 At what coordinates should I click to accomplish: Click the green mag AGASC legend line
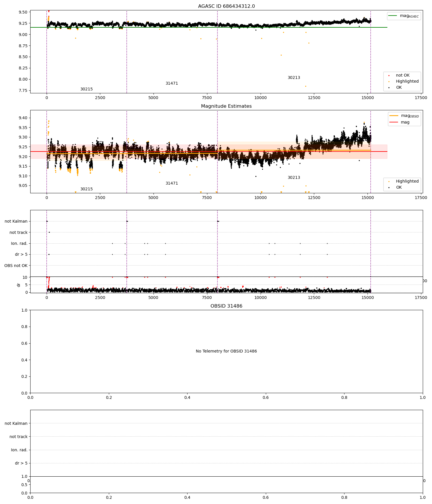coord(393,16)
